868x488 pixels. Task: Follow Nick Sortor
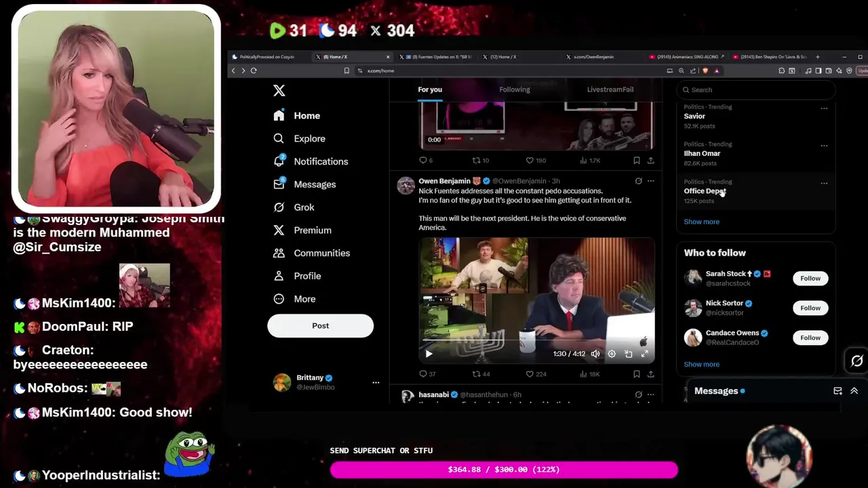(x=810, y=308)
